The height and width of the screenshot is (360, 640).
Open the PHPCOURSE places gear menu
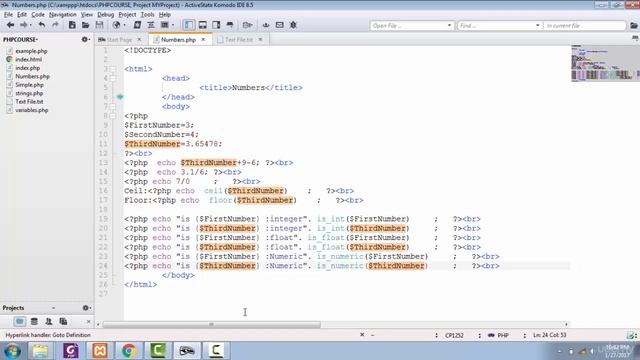[x=85, y=39]
